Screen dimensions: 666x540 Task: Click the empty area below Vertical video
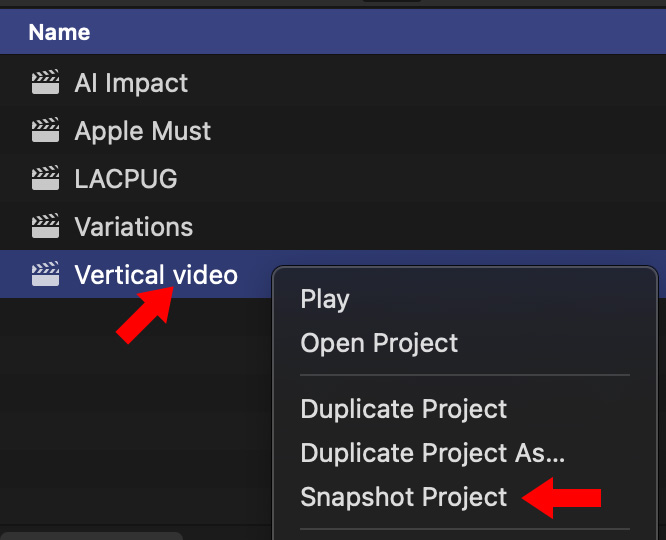(x=130, y=420)
